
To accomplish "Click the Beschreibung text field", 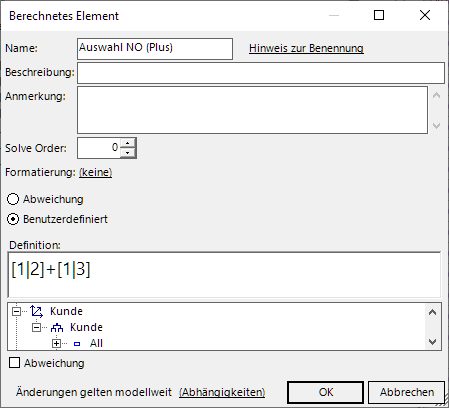I will pos(261,73).
